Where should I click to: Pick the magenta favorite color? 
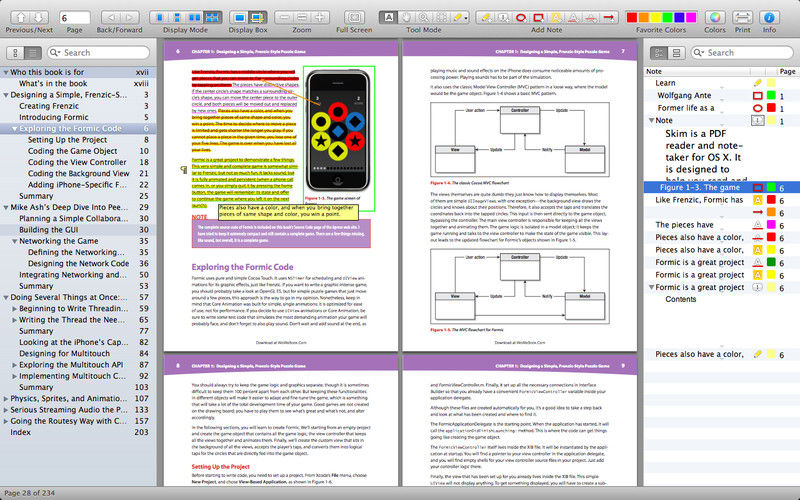(x=691, y=17)
